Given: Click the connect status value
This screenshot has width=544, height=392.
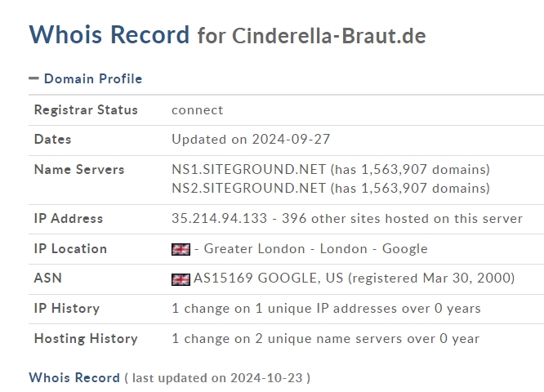Looking at the screenshot, I should (x=197, y=109).
